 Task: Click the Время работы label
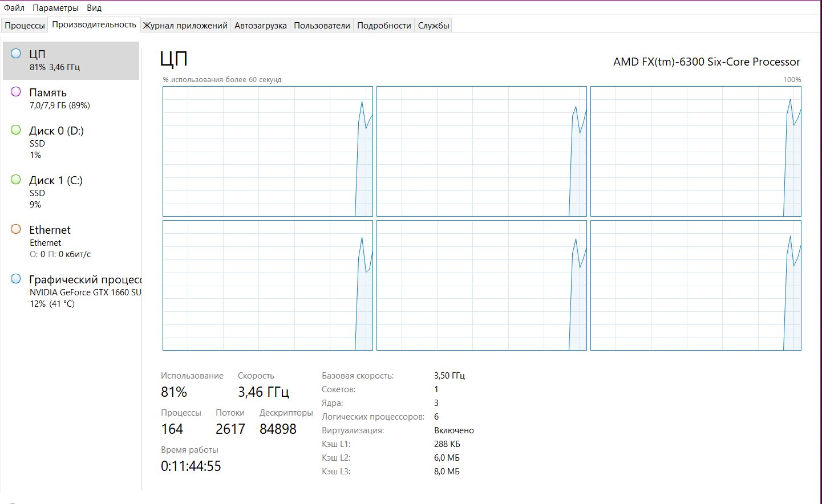(x=189, y=450)
